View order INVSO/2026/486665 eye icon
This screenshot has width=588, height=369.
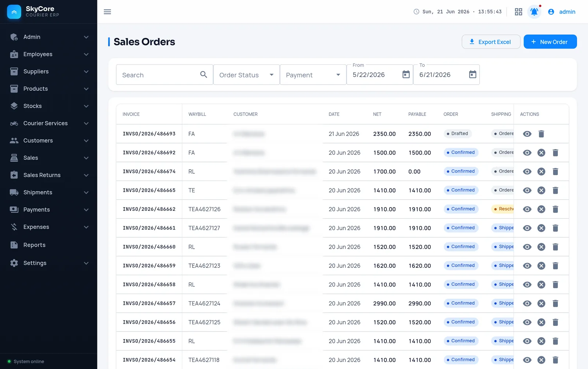click(x=527, y=190)
